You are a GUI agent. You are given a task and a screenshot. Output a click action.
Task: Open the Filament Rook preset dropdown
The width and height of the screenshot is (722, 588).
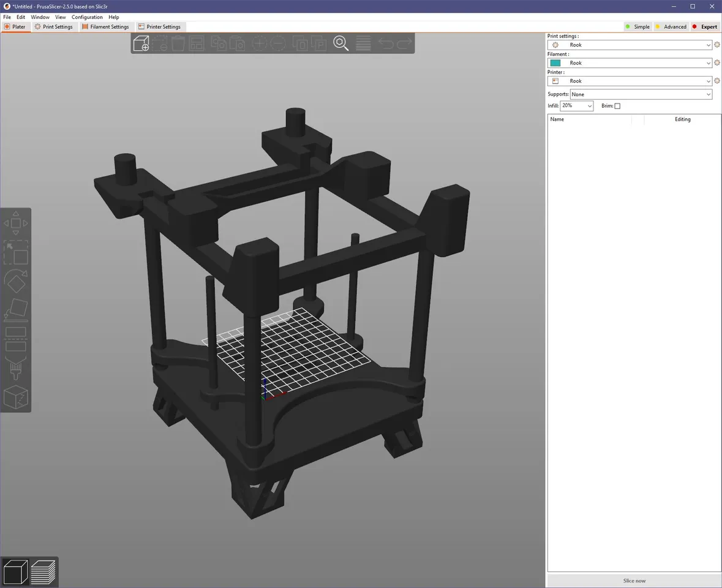tap(630, 62)
